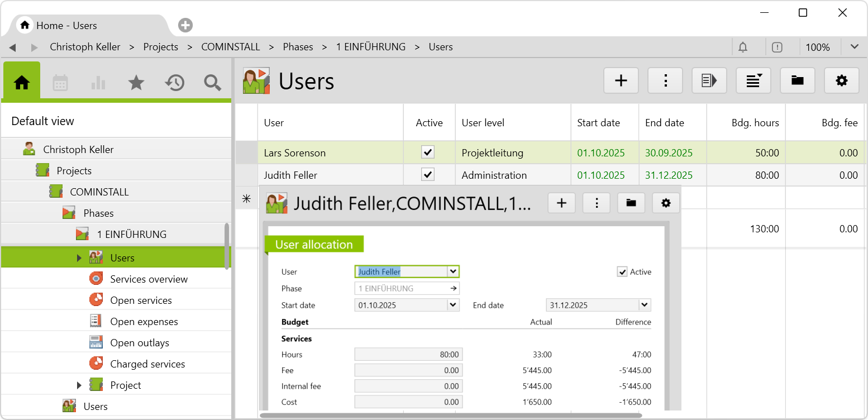Open the User dropdown showing Judith Feller
The image size is (868, 420).
pos(453,272)
